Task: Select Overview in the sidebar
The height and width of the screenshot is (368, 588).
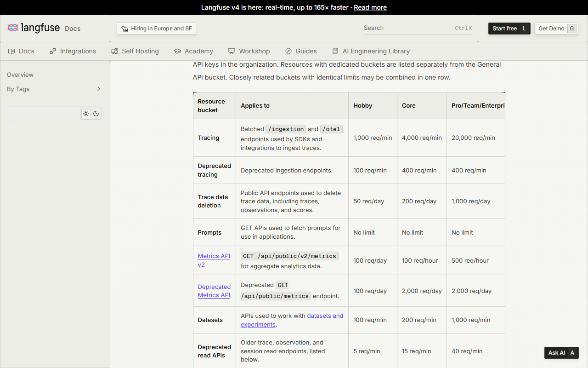Action: [20, 75]
